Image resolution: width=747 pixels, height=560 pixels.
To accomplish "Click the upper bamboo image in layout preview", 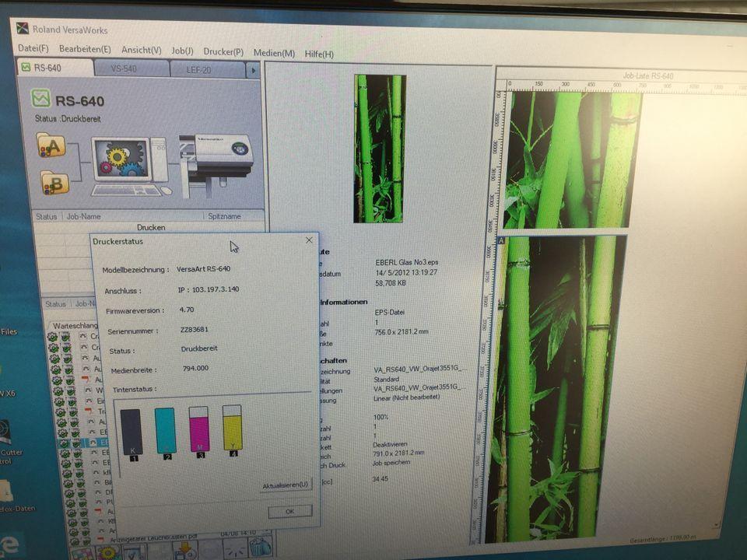I will coord(572,159).
